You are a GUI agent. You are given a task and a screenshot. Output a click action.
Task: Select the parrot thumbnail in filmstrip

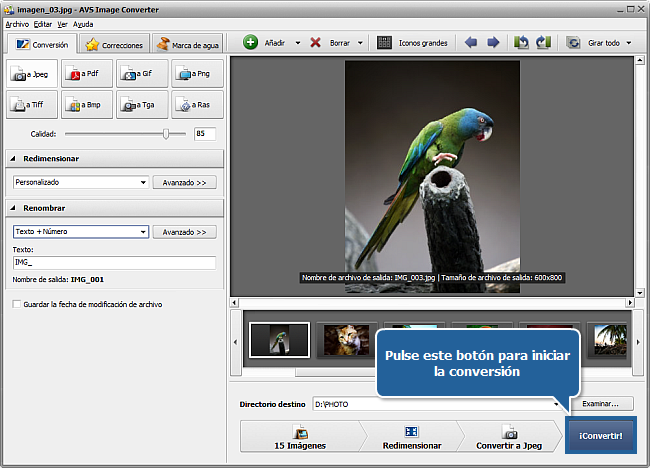coord(279,340)
